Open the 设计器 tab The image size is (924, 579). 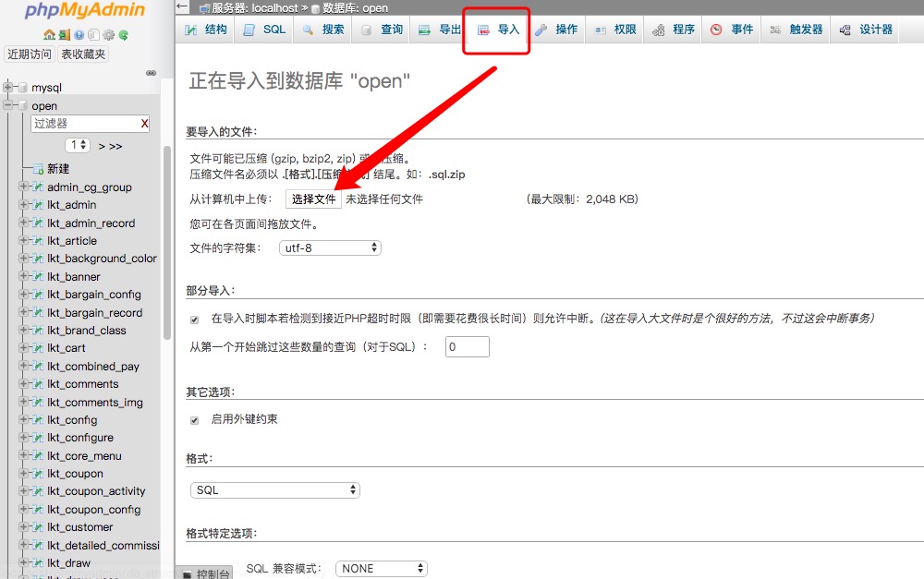tap(866, 30)
